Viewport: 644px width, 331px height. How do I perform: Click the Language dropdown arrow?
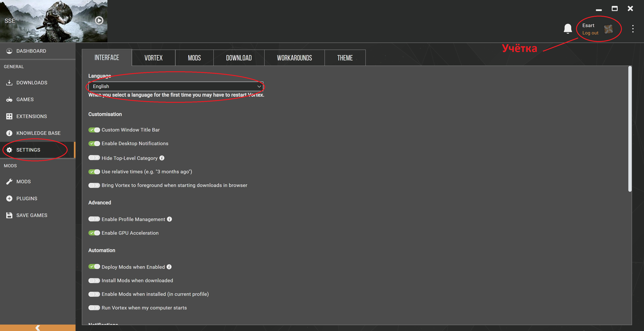259,86
